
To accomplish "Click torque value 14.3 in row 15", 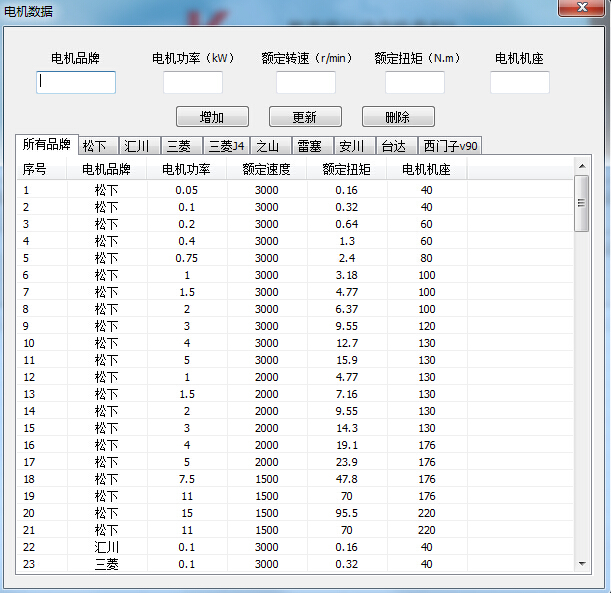I will tap(347, 428).
